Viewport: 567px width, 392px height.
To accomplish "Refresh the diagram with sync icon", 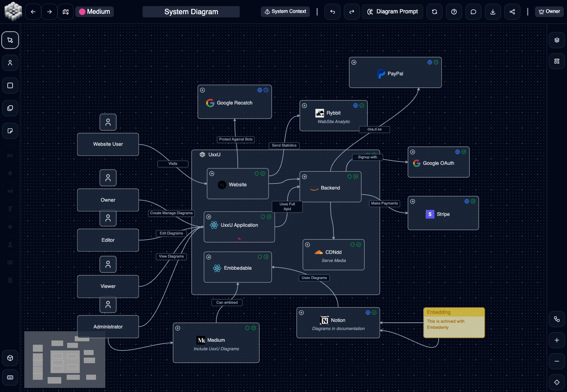I will 435,12.
